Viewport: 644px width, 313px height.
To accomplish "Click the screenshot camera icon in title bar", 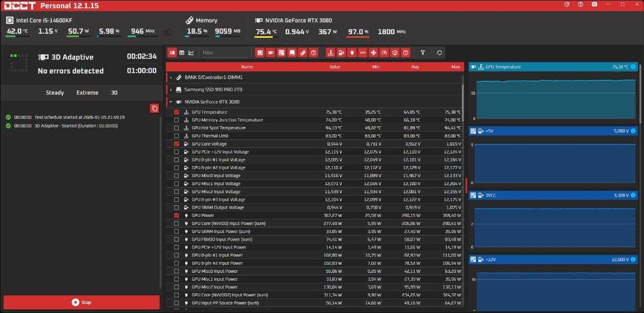I will coord(594,5).
